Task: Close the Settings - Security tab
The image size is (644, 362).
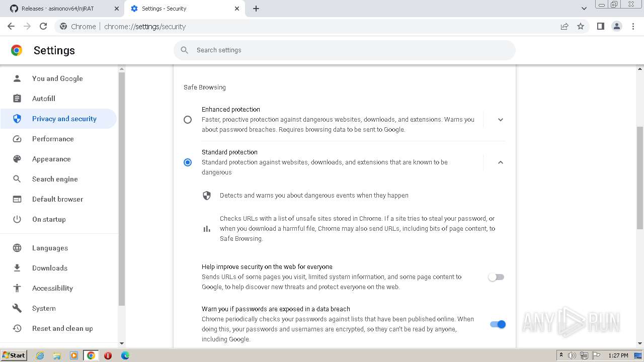Action: (237, 9)
